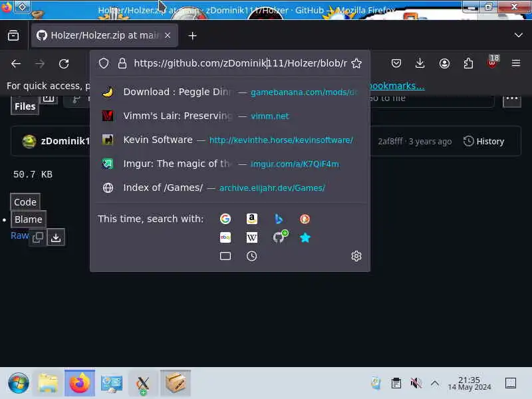The width and height of the screenshot is (532, 399).
Task: Click the zDominik111 author avatar
Action: [x=29, y=141]
